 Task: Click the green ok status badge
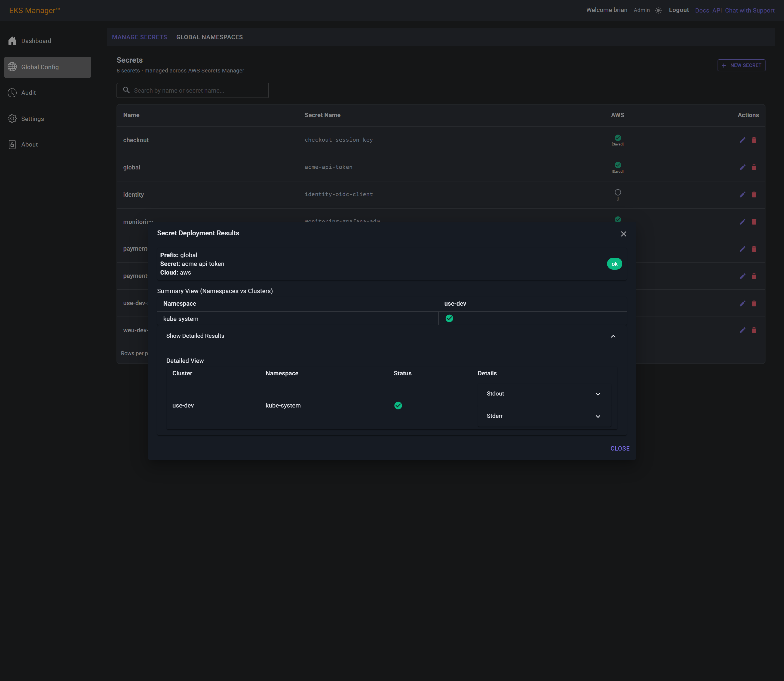614,264
